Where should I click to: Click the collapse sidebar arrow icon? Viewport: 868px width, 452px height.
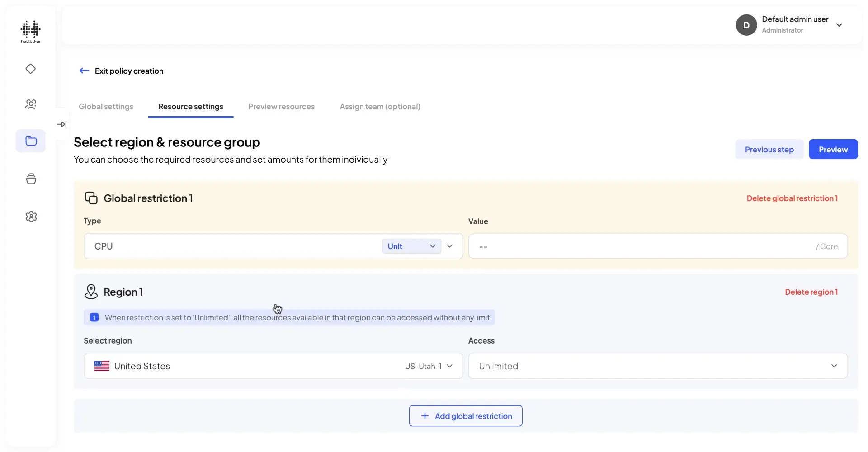click(62, 124)
